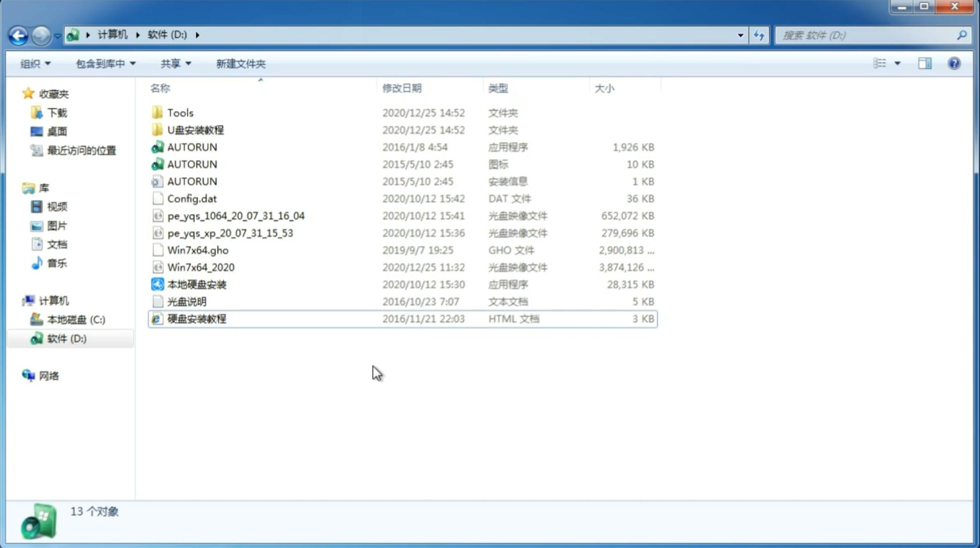Click 新建文件夹 button

[x=240, y=63]
